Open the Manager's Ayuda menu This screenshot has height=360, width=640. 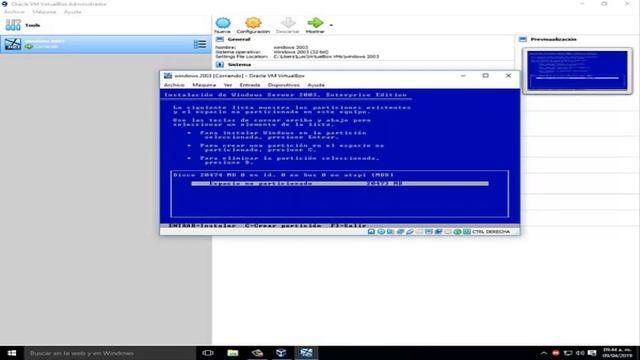(73, 12)
